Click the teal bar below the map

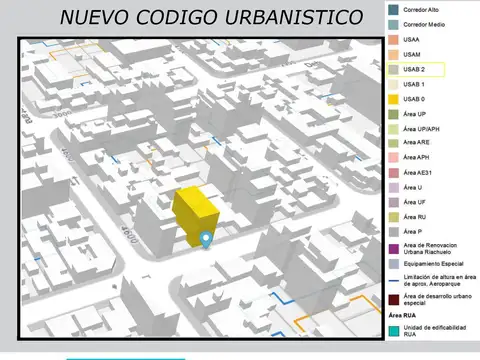click(x=125, y=359)
